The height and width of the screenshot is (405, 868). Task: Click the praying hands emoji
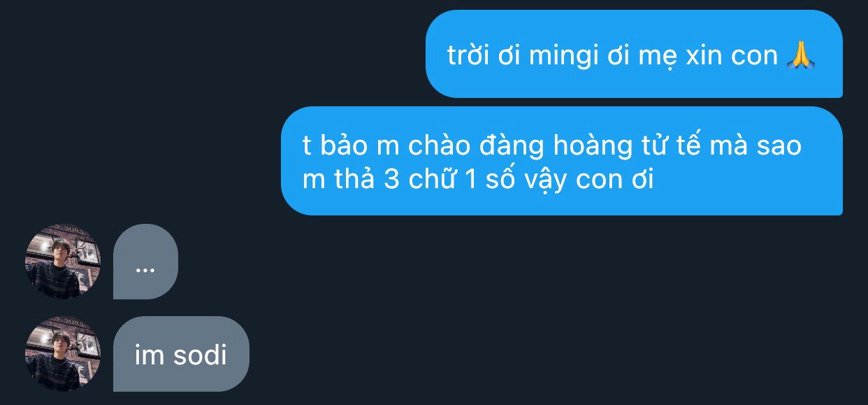(800, 55)
